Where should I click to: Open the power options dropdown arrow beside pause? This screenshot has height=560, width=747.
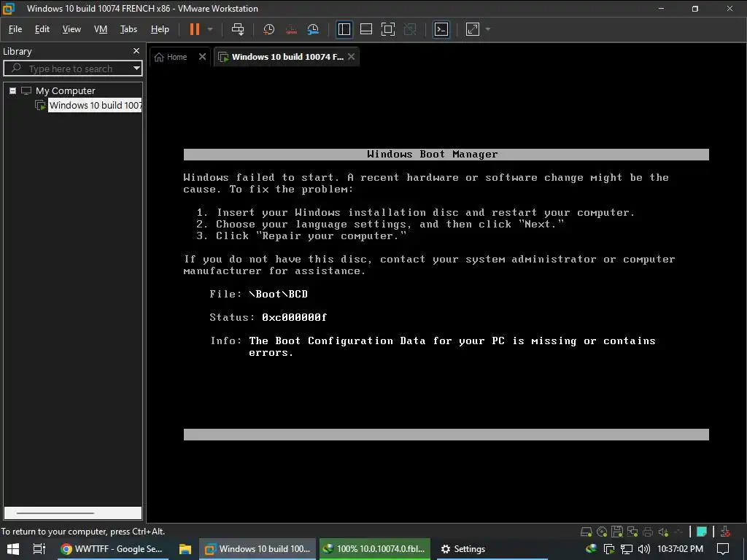pos(210,29)
